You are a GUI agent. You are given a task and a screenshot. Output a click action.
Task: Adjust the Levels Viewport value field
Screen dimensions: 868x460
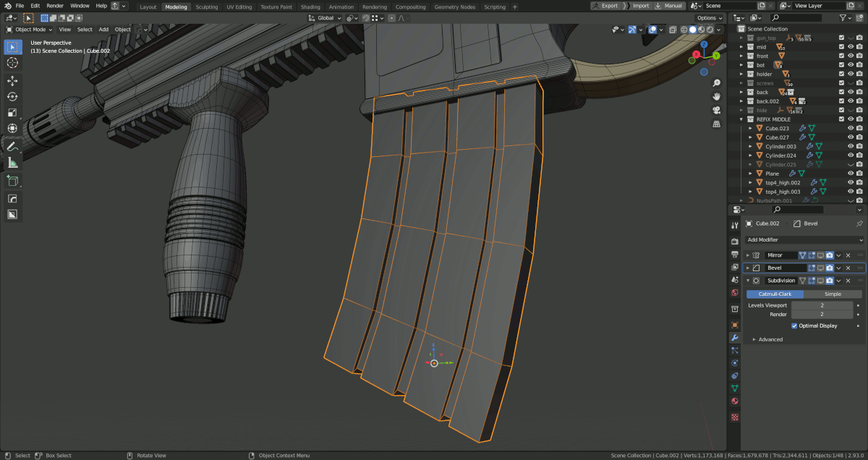click(822, 305)
